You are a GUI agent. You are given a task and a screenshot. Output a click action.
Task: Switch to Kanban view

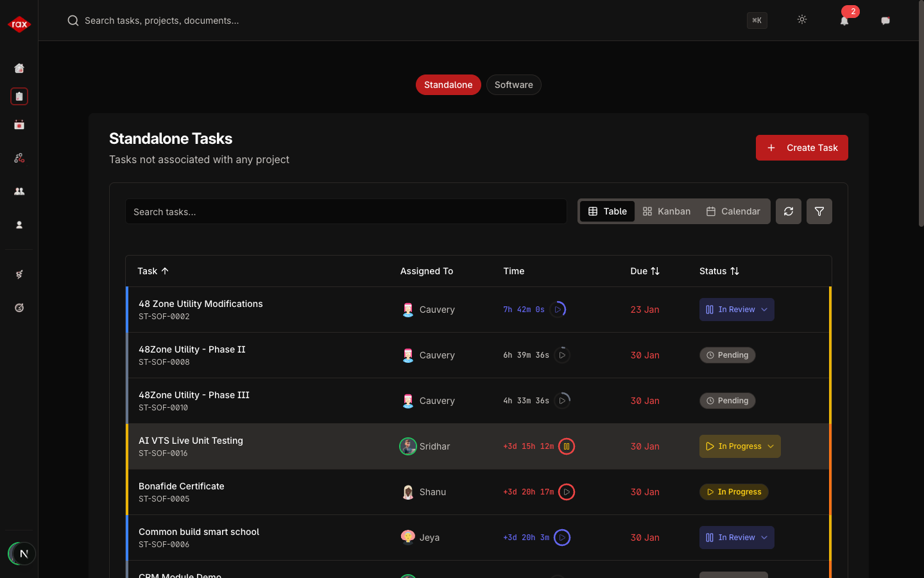pyautogui.click(x=667, y=211)
